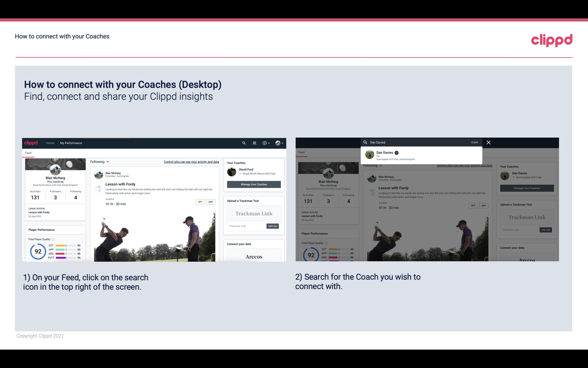The height and width of the screenshot is (368, 588).
Task: Expand the user avatar dropdown in navbar
Action: click(280, 143)
